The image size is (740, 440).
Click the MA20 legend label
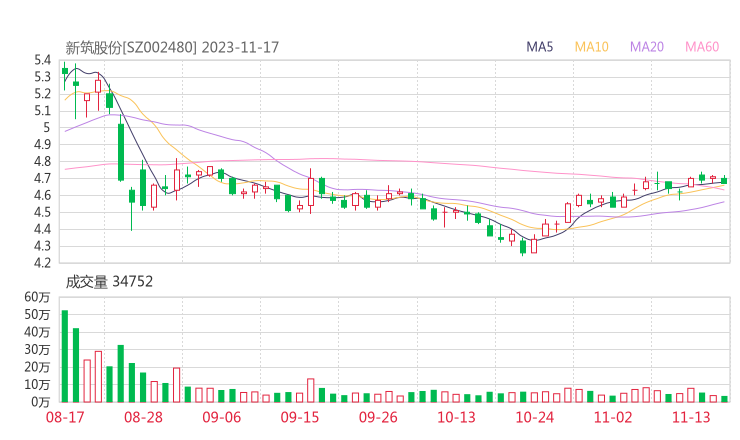pos(647,47)
